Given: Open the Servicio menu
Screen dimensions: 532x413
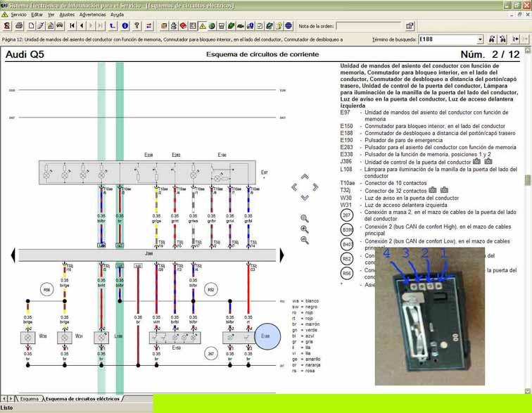Looking at the screenshot, I should pyautogui.click(x=18, y=15).
